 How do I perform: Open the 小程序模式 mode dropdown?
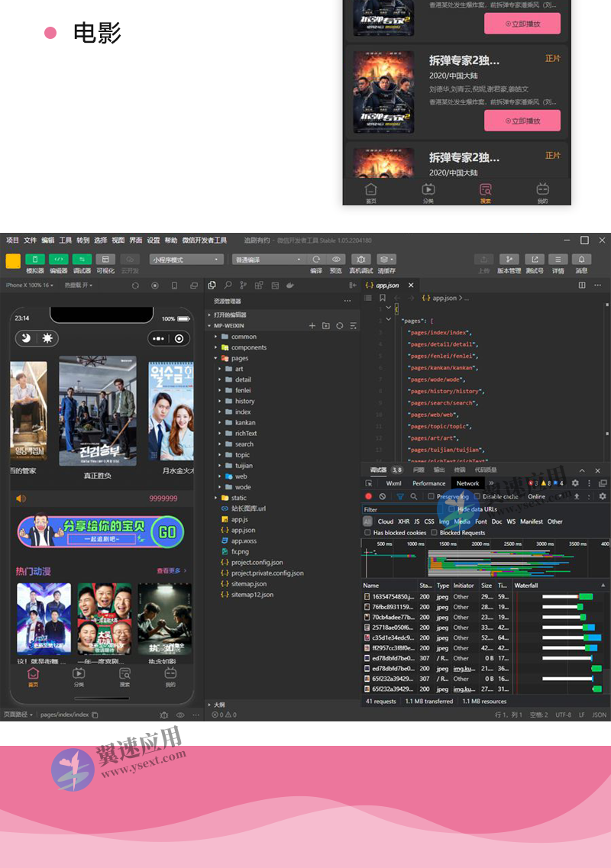(x=186, y=260)
